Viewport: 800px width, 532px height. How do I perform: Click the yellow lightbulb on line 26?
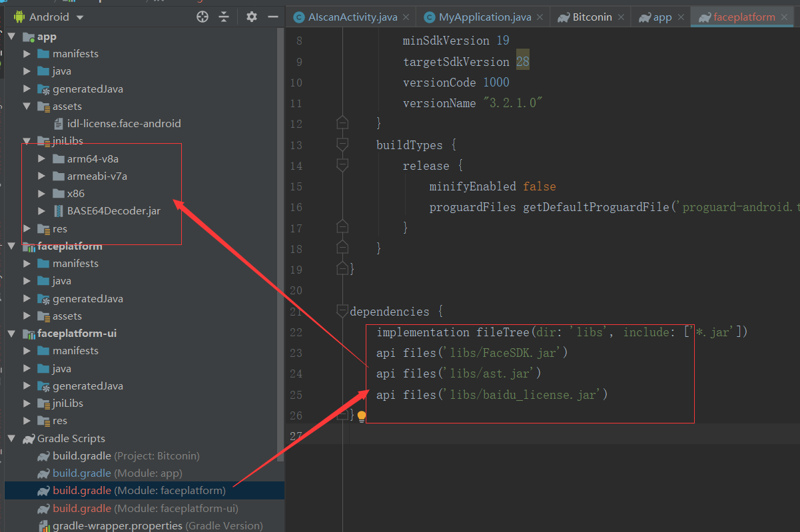pyautogui.click(x=362, y=416)
